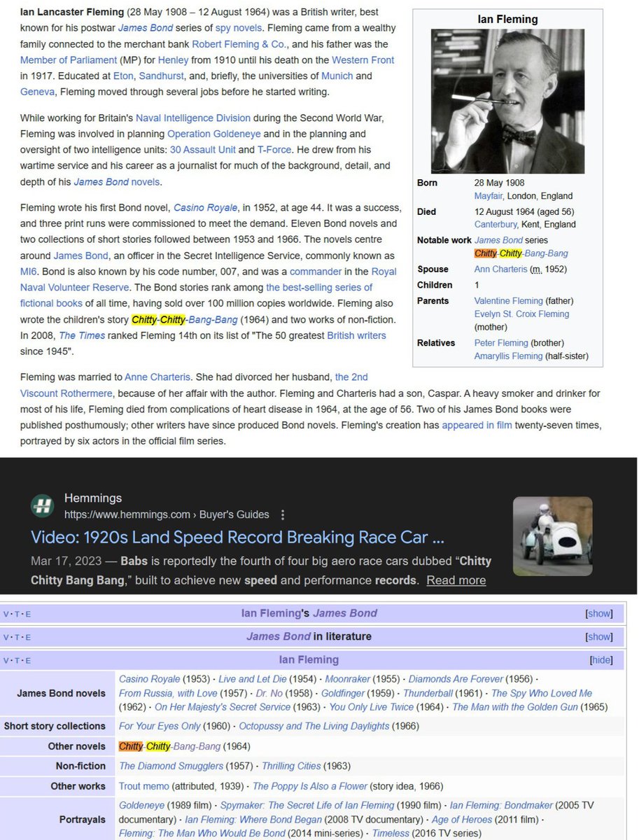Image resolution: width=639 pixels, height=840 pixels.
Task: Collapse the Ian Fleming navbox with hide
Action: (x=601, y=659)
